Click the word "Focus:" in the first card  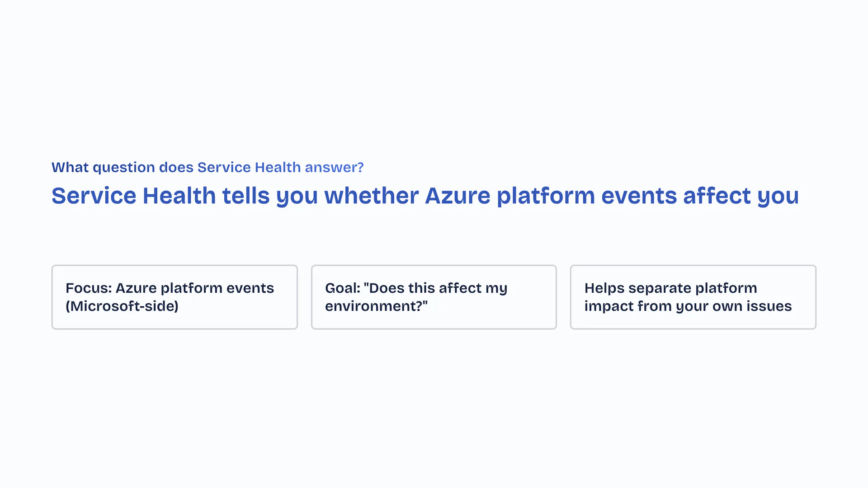tap(89, 288)
